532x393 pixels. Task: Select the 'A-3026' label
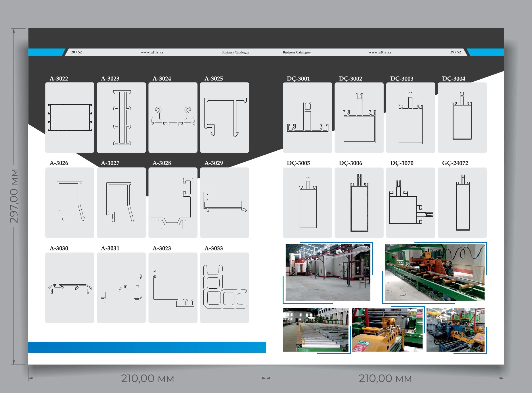pos(59,163)
